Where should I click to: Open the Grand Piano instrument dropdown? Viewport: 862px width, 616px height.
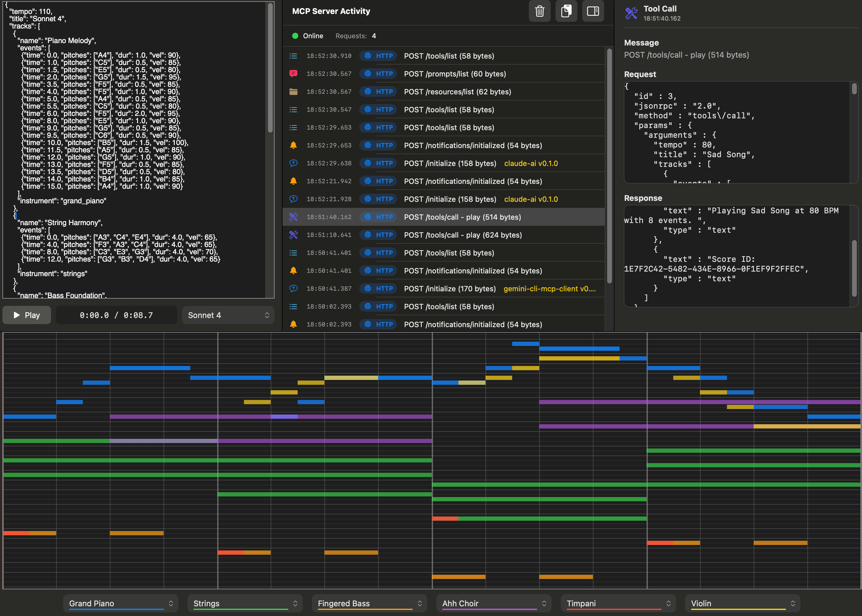(x=120, y=603)
